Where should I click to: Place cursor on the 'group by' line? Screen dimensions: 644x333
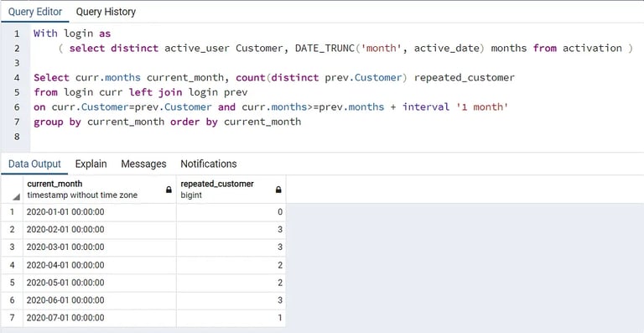167,122
